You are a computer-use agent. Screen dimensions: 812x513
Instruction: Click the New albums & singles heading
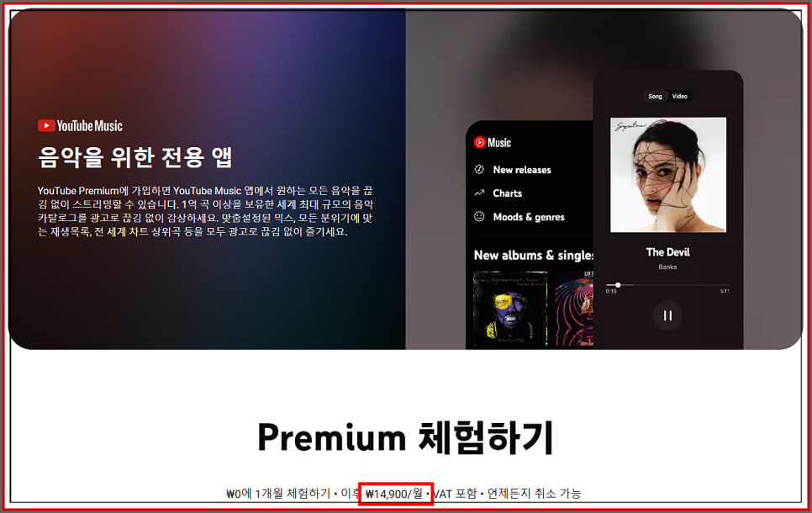534,256
